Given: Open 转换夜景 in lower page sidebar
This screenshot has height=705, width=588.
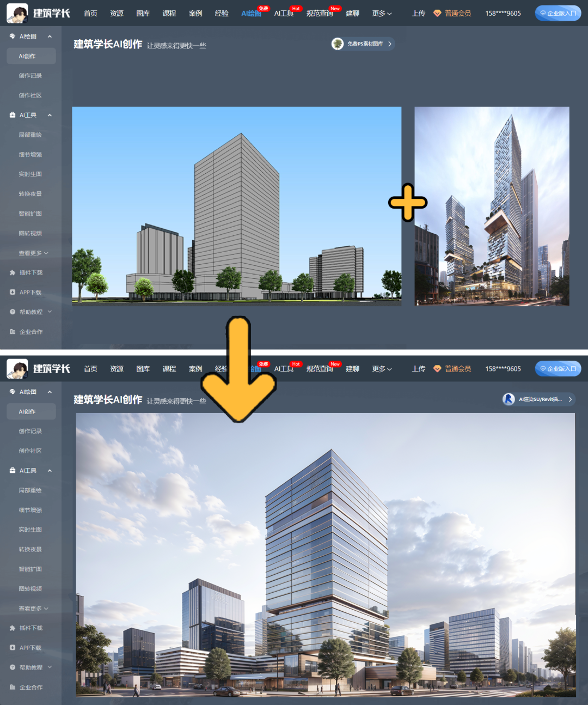Looking at the screenshot, I should [30, 549].
